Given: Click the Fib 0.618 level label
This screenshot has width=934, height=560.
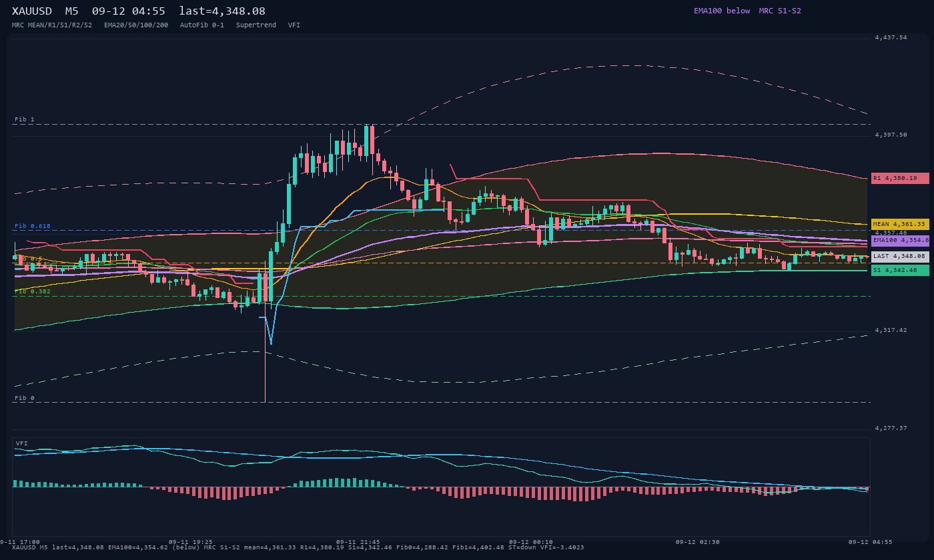Looking at the screenshot, I should [x=33, y=226].
